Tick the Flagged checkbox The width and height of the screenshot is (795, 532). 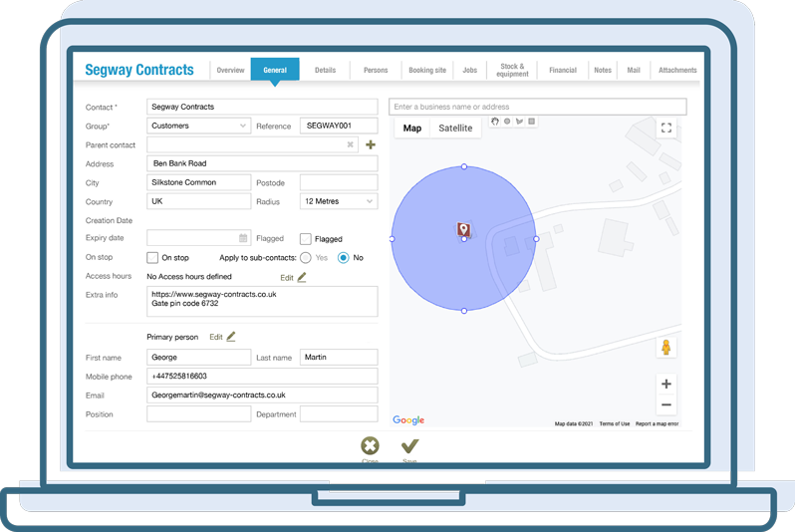[306, 239]
